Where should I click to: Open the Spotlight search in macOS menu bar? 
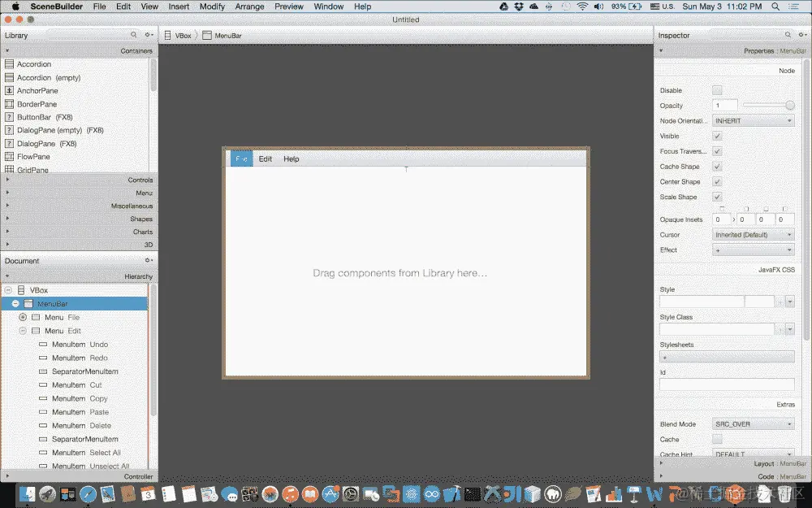click(x=775, y=7)
